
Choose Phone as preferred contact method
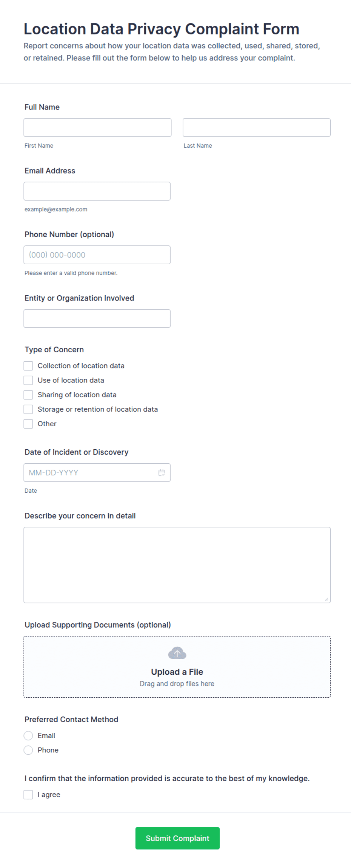coord(28,750)
